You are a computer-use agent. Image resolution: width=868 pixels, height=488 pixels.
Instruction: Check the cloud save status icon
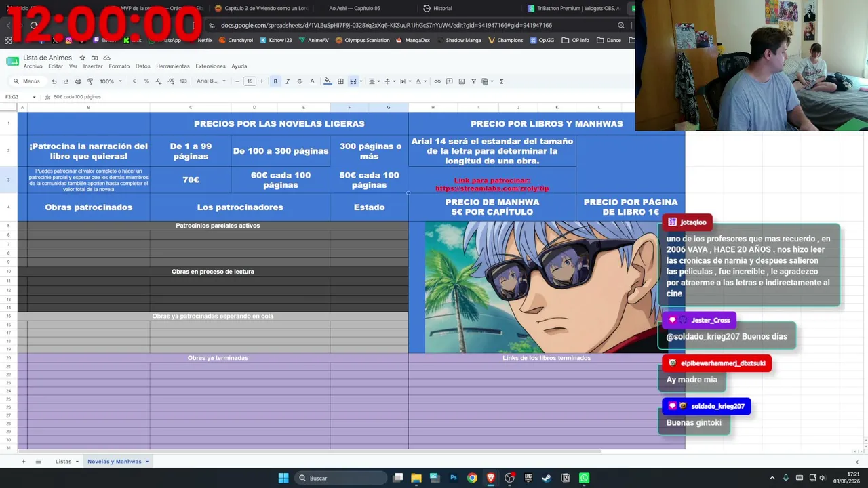click(106, 58)
